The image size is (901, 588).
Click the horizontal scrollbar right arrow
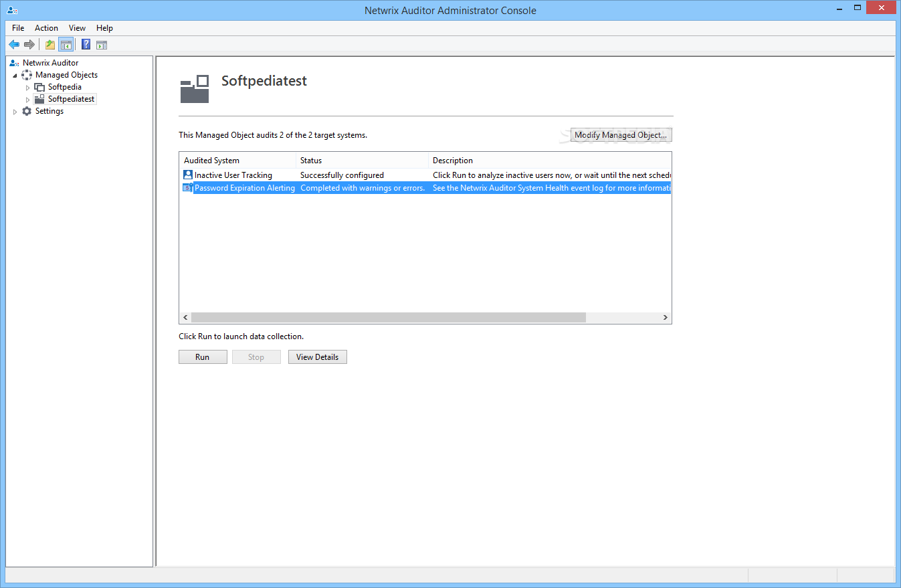(666, 318)
